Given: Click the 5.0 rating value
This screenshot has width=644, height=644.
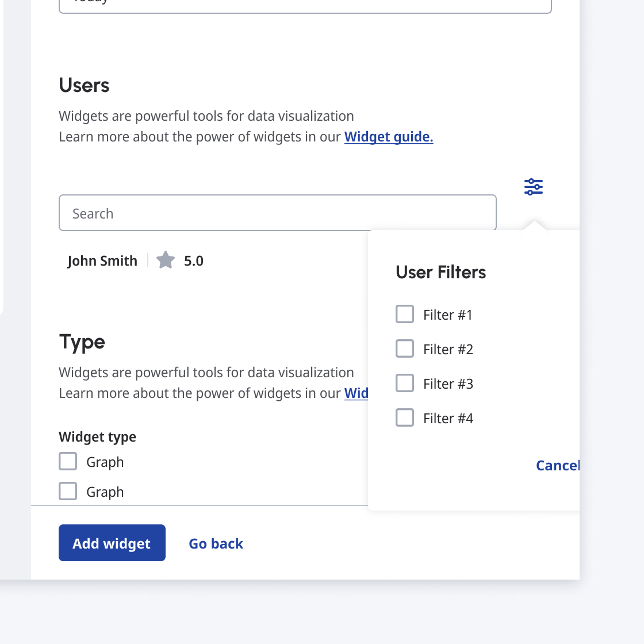Looking at the screenshot, I should coord(194,261).
